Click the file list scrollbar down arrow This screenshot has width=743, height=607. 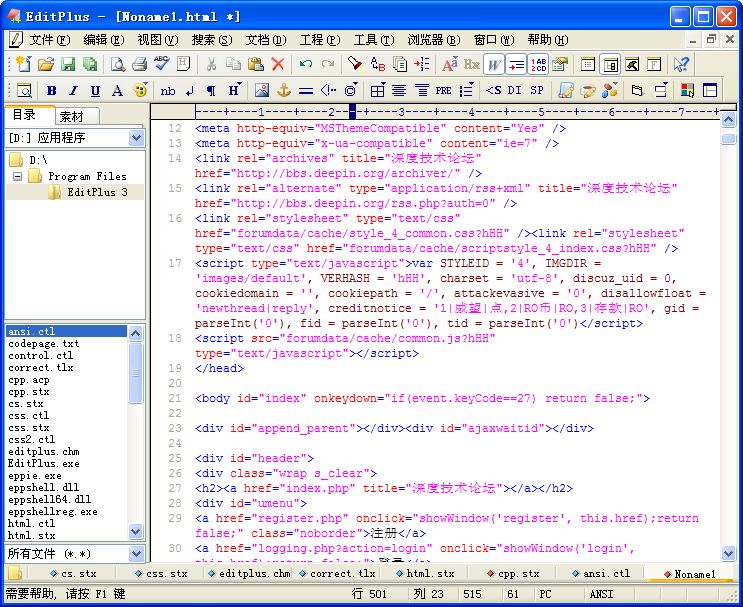pos(136,532)
